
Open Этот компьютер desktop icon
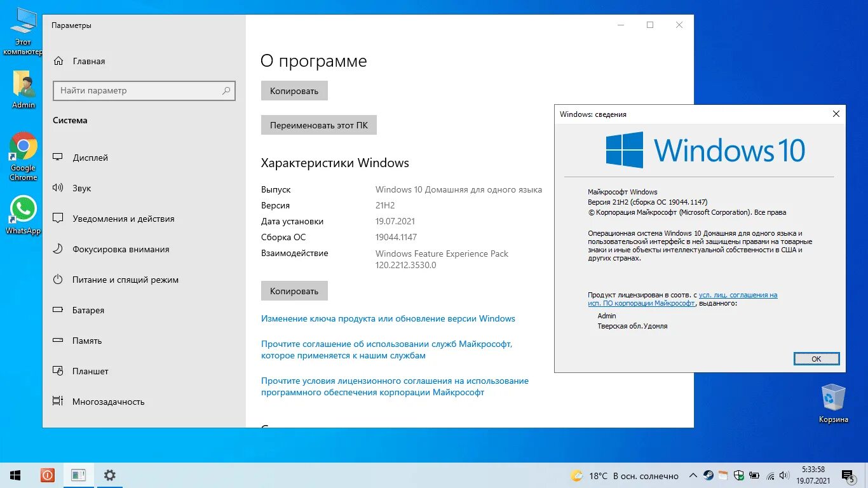(23, 32)
